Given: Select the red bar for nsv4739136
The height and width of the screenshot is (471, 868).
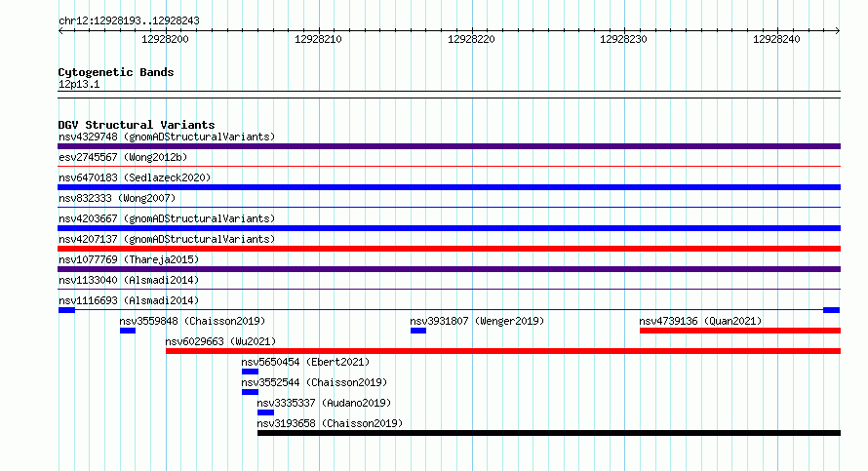Looking at the screenshot, I should tap(740, 331).
